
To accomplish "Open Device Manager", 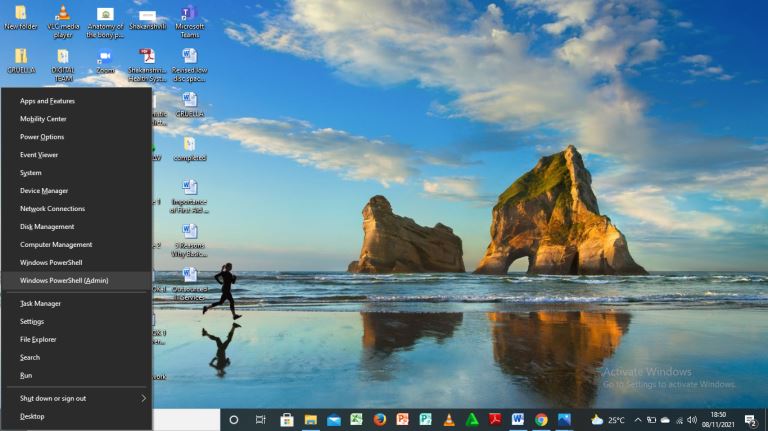I will point(76,191).
